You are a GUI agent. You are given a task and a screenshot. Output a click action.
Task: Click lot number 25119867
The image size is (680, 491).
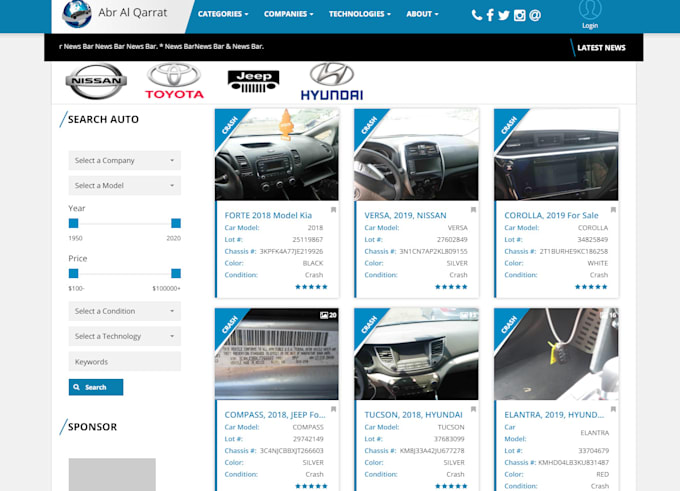click(307, 239)
